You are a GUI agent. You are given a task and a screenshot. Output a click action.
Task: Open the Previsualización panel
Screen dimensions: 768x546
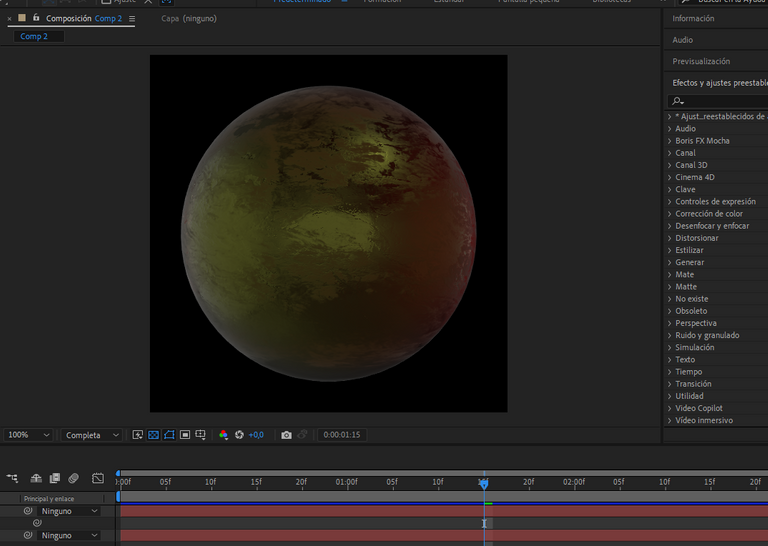pyautogui.click(x=701, y=61)
